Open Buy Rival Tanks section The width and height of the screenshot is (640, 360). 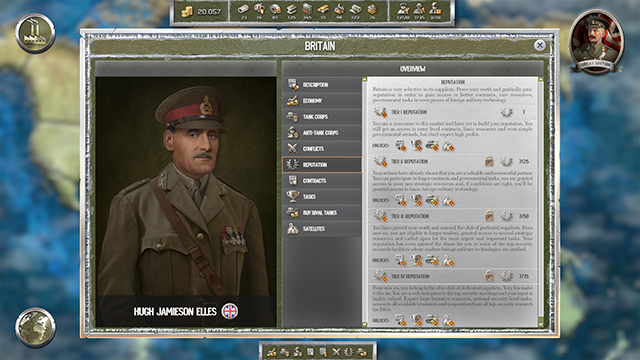322,213
